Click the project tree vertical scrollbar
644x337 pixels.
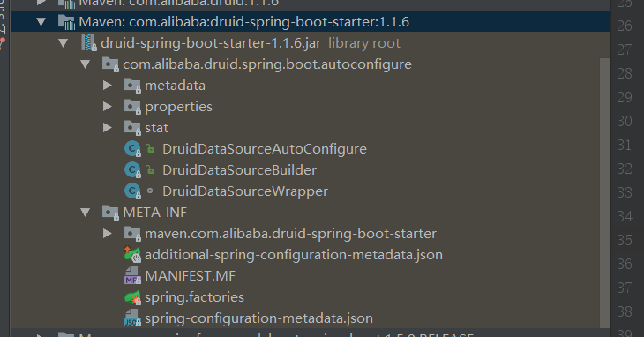pos(604,193)
